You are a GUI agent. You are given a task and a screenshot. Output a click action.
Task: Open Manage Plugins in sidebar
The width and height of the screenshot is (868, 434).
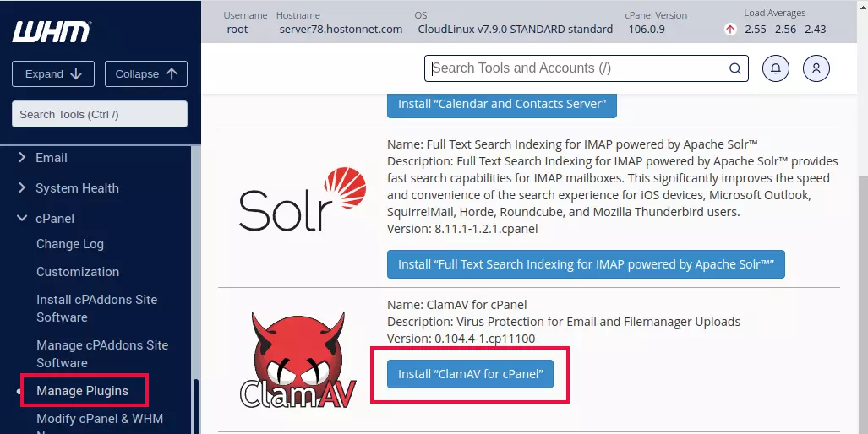[83, 391]
